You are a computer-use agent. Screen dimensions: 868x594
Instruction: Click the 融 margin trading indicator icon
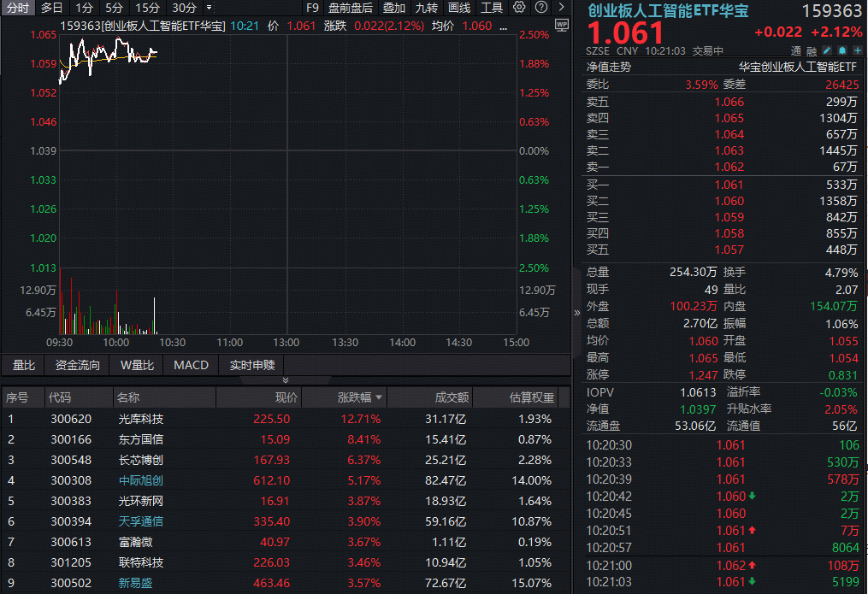pos(811,50)
